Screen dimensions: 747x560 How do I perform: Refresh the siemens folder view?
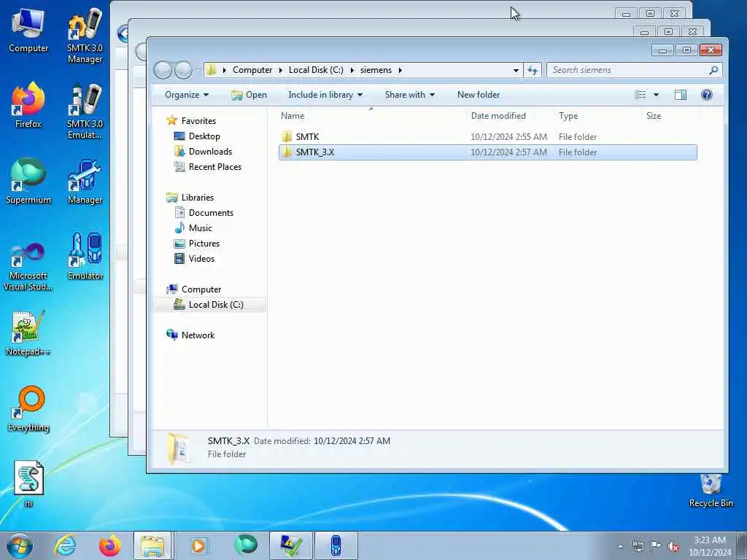(532, 71)
